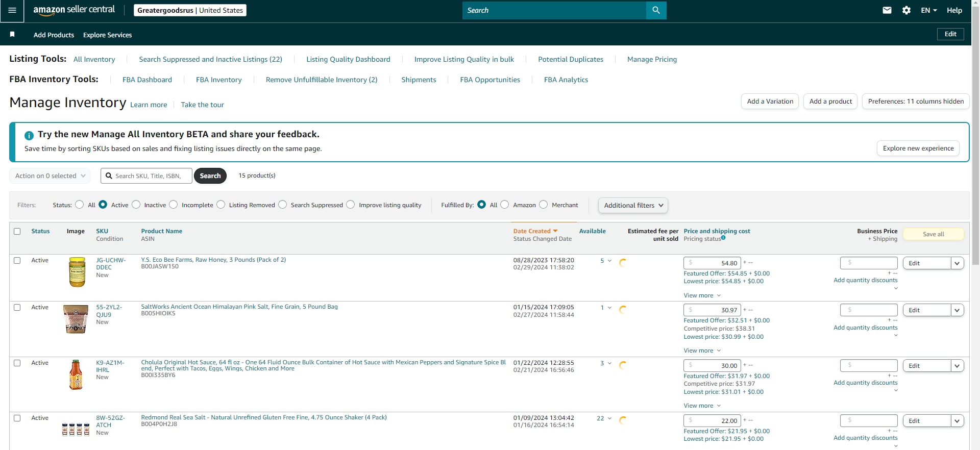
Task: Expand the Edit dropdown arrow for Y.S. Eco Bee Farms honey
Action: click(957, 263)
